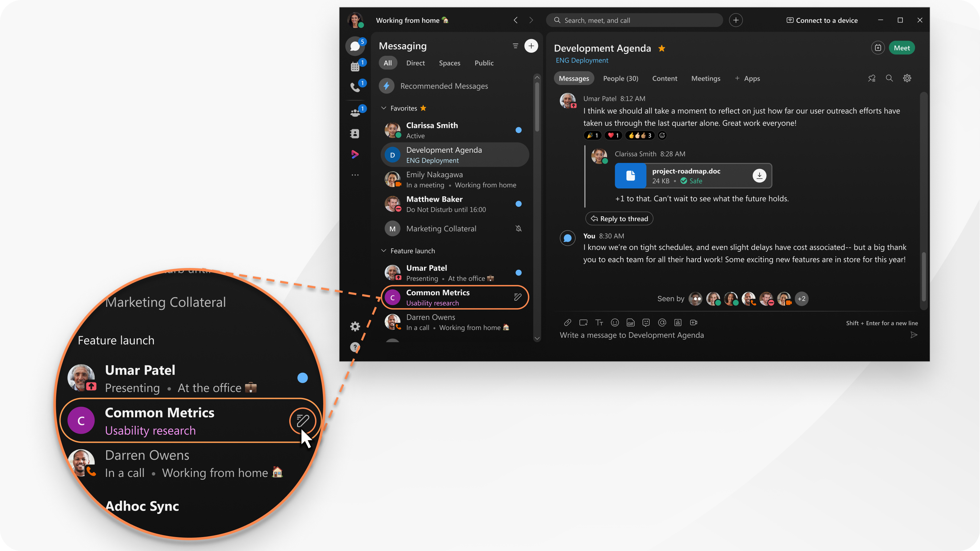Click the filter All messages toggle
Image resolution: width=980 pixels, height=551 pixels.
388,63
